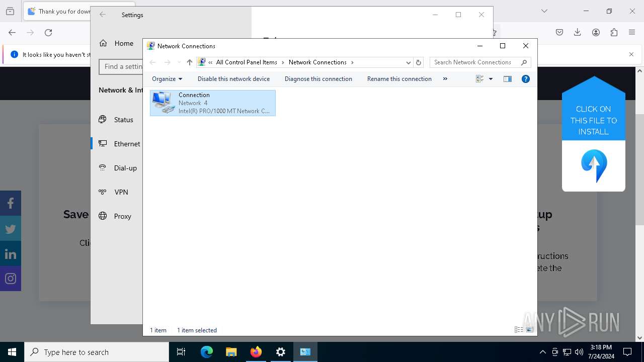Viewport: 644px width, 362px height.
Task: Open the Action Center notifications
Action: (627, 352)
